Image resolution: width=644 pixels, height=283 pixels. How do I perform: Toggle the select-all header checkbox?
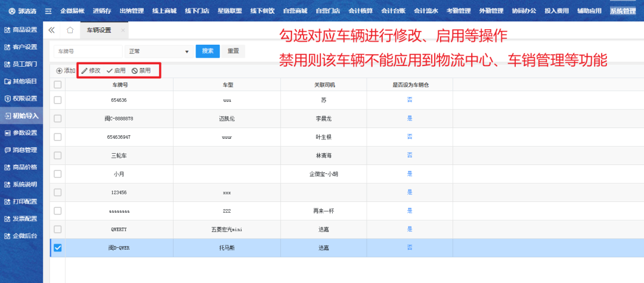pyautogui.click(x=58, y=85)
